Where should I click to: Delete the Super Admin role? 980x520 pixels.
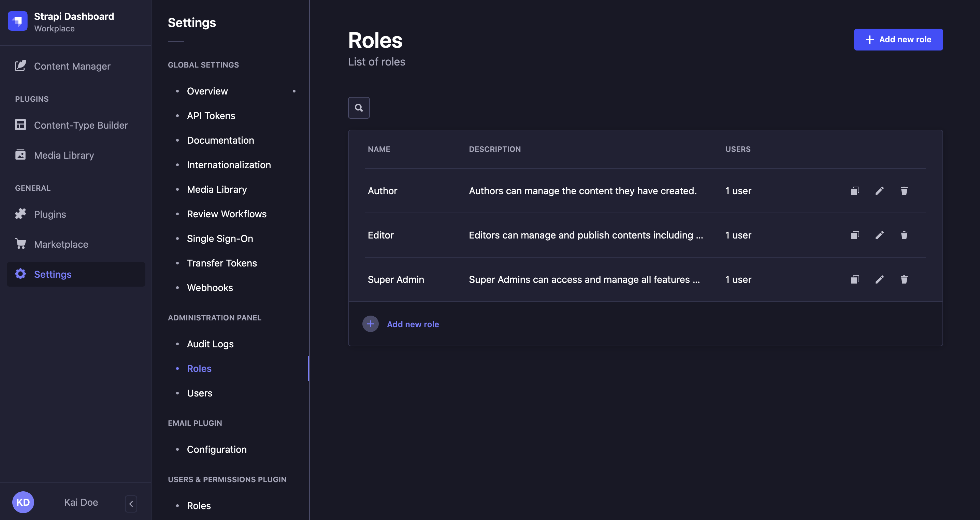(904, 279)
